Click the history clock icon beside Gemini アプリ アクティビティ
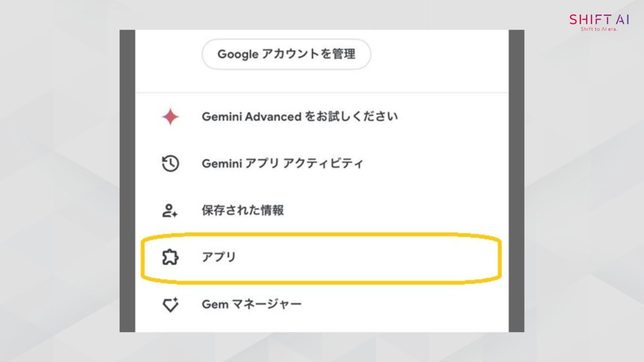Image resolution: width=644 pixels, height=362 pixels. click(170, 164)
